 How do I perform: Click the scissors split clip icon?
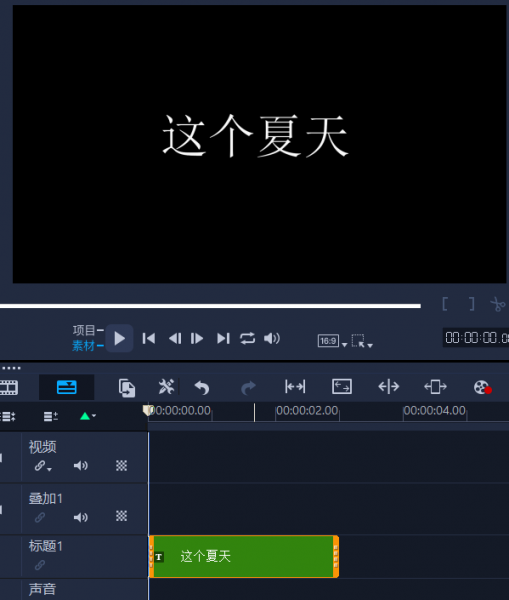pos(498,304)
